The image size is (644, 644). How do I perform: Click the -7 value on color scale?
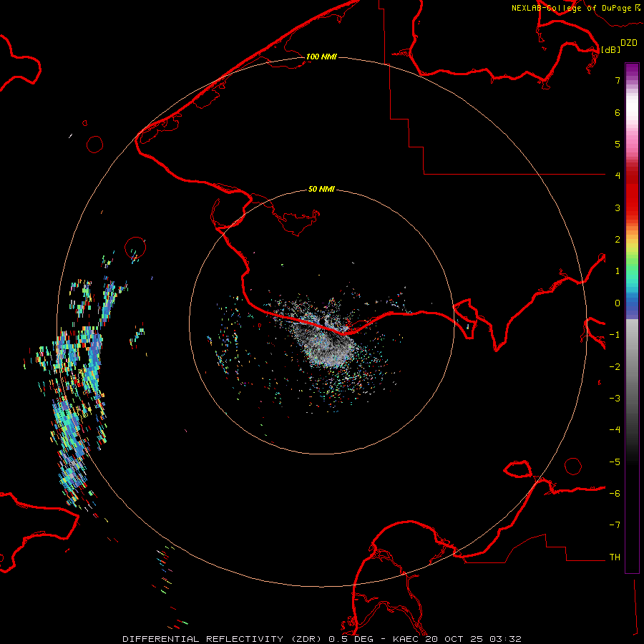pos(615,525)
